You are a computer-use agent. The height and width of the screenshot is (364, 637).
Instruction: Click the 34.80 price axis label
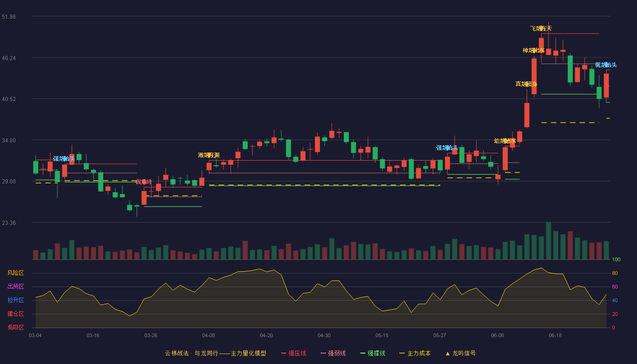9,141
